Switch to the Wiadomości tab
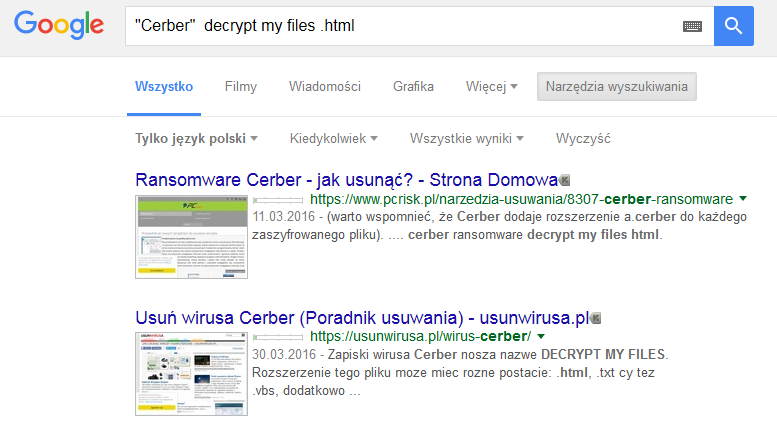Image resolution: width=777 pixels, height=437 pixels. (324, 87)
